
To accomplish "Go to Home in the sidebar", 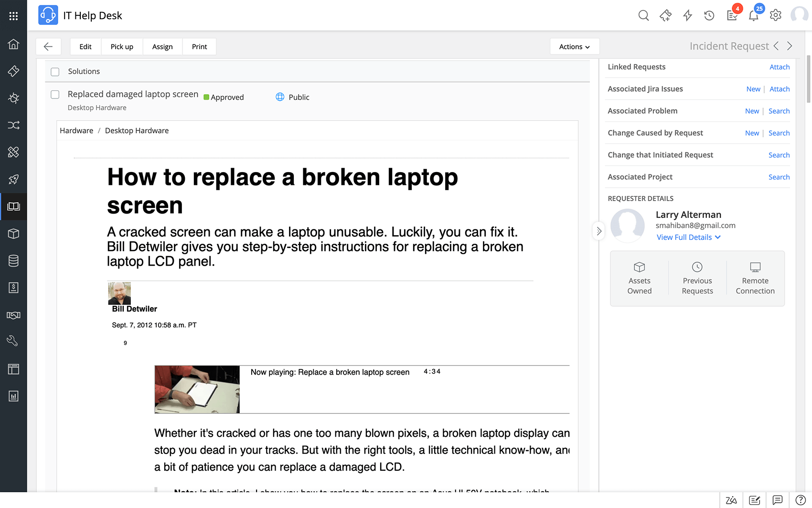I will [13, 44].
